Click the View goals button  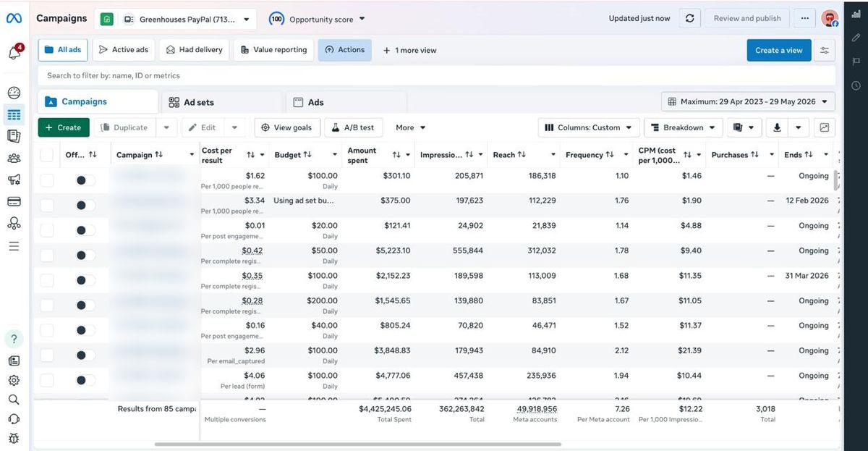coord(286,127)
